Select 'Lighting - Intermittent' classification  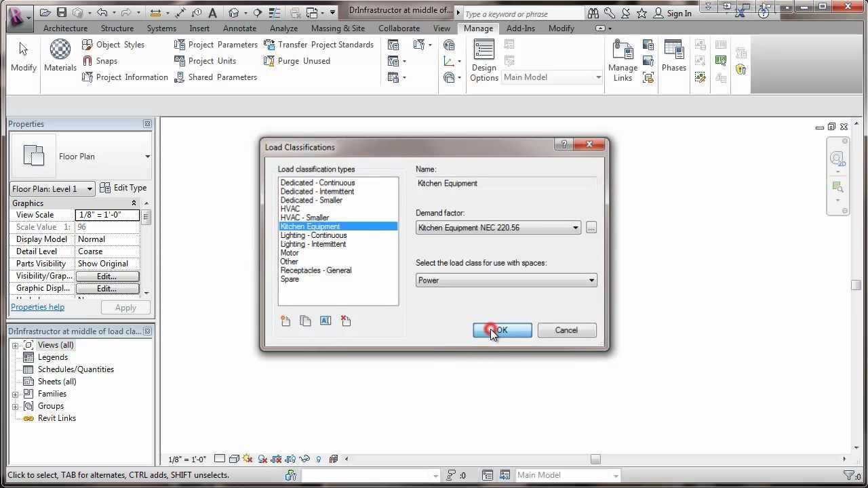313,245
